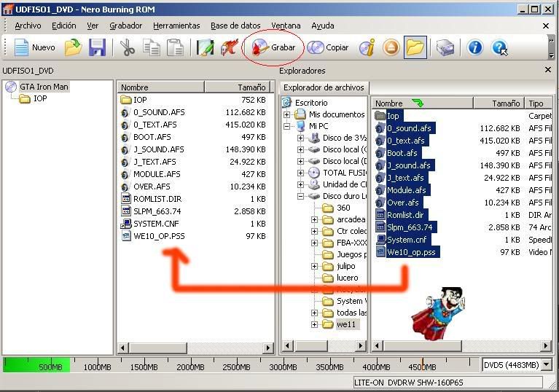The height and width of the screenshot is (392, 559).
Task: Select the 360 folder in explorer tree
Action: point(343,208)
